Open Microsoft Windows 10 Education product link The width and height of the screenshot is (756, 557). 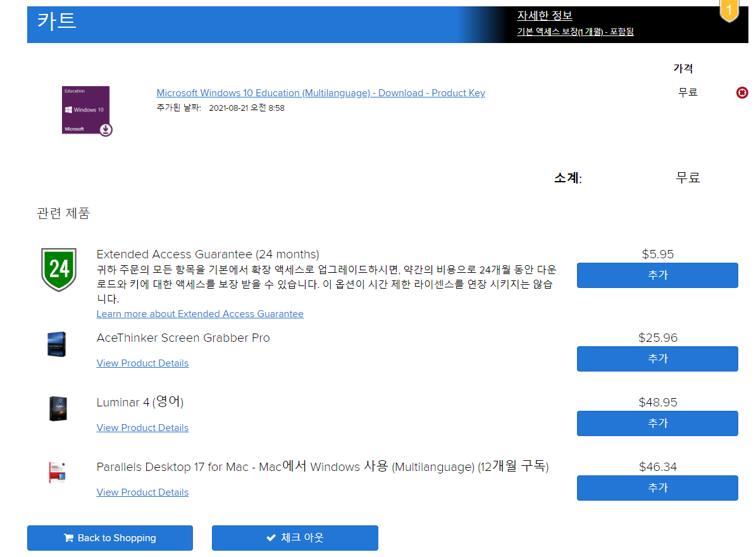tap(321, 92)
